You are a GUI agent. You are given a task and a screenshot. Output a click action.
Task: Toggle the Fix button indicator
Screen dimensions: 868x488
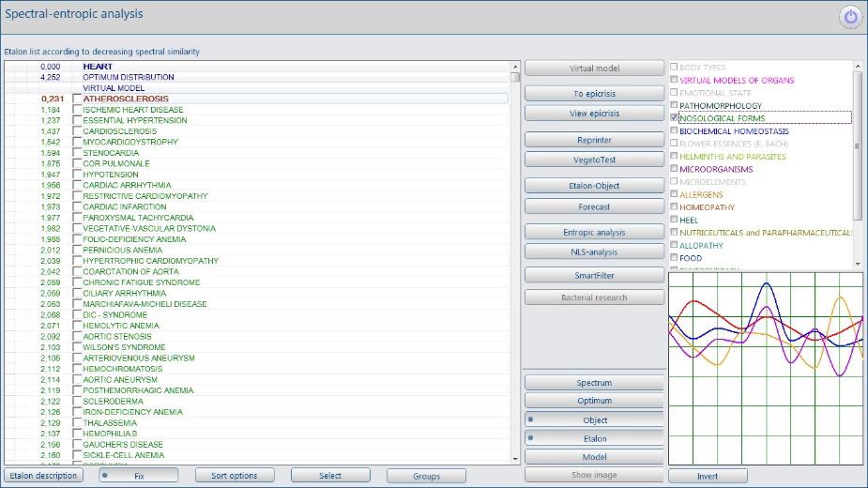pyautogui.click(x=138, y=476)
